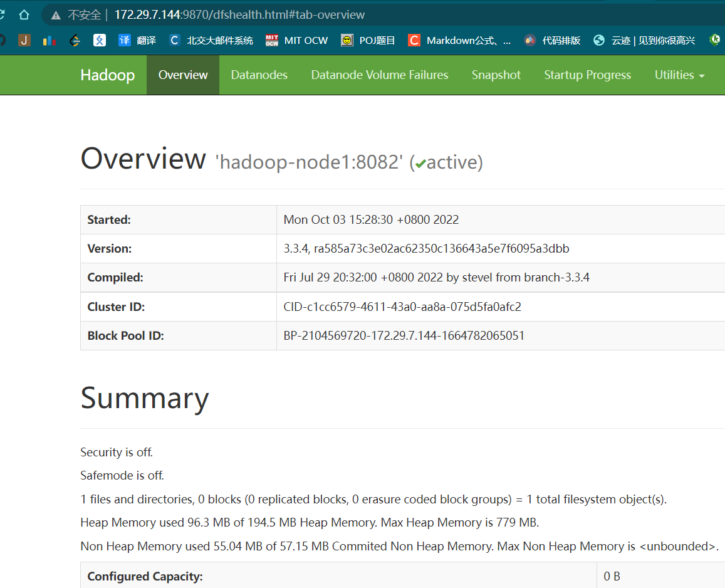Open the colored bar-chart bookmark icon

click(x=49, y=41)
